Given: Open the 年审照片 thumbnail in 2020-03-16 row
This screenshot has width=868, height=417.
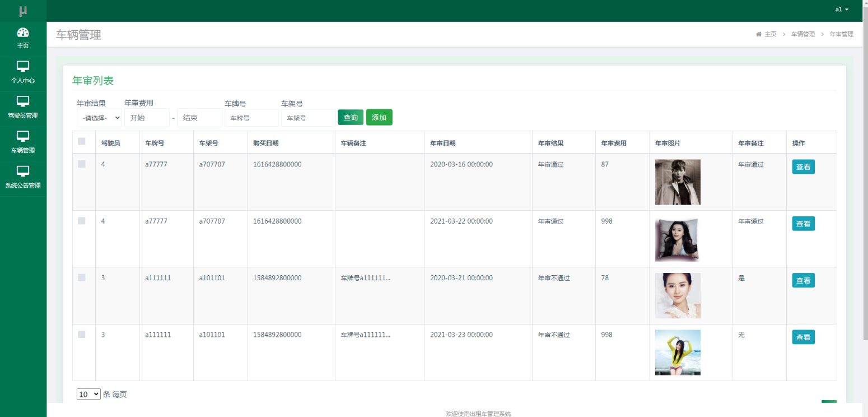Looking at the screenshot, I should point(678,182).
